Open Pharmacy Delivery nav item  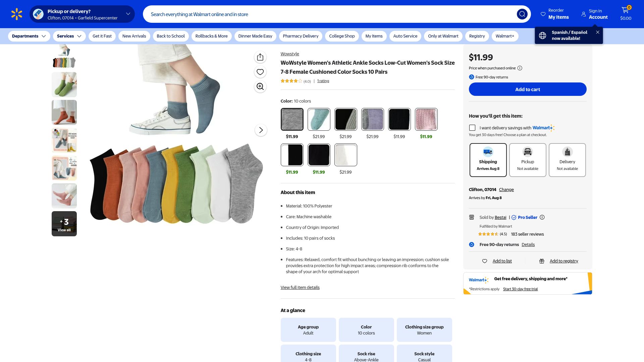coord(301,36)
